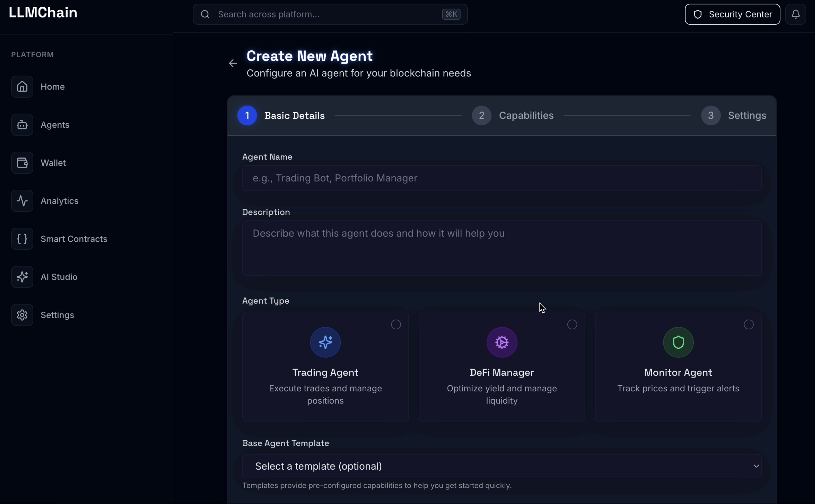Open Wallet from the sidebar menu

tap(53, 163)
